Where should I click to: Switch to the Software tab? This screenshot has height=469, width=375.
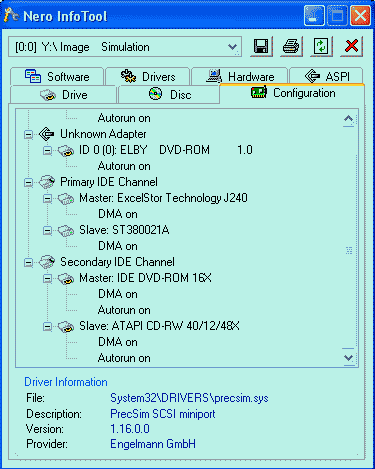coord(57,77)
